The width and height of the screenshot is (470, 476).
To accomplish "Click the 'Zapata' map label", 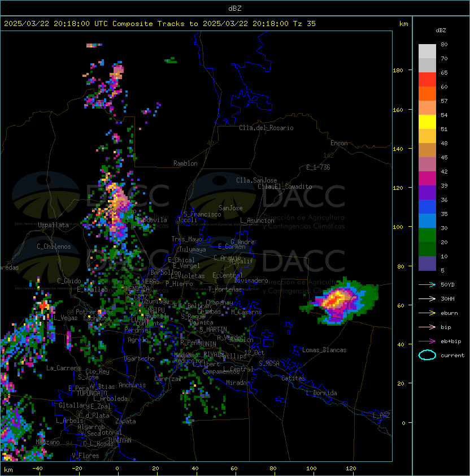I will [125, 421].
